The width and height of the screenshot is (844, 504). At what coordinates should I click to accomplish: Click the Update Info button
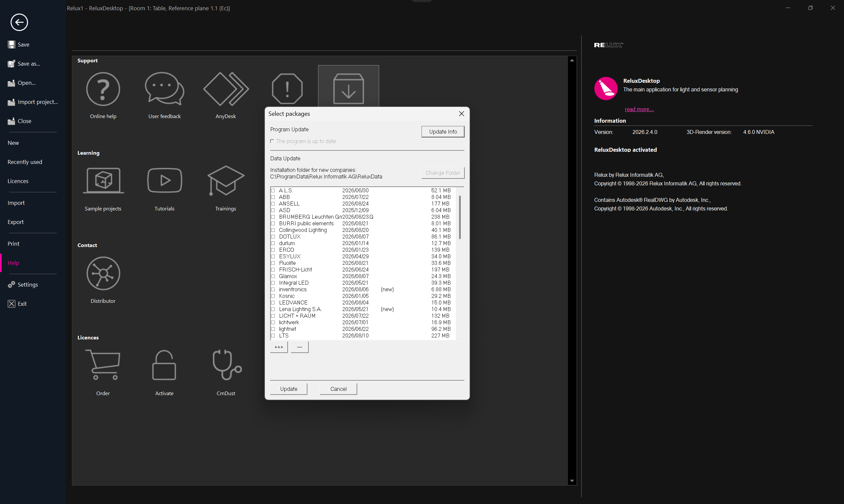click(x=443, y=132)
